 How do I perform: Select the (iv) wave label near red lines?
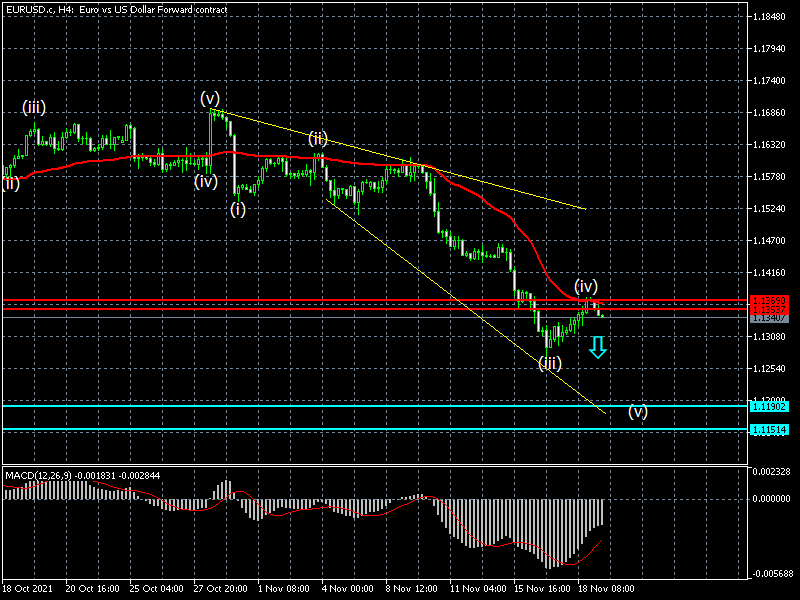(x=586, y=286)
